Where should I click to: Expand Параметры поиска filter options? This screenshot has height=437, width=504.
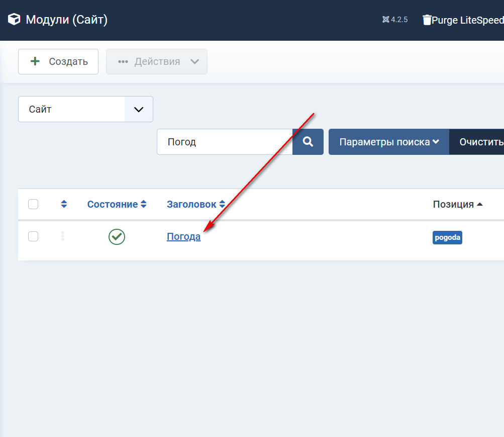[389, 142]
